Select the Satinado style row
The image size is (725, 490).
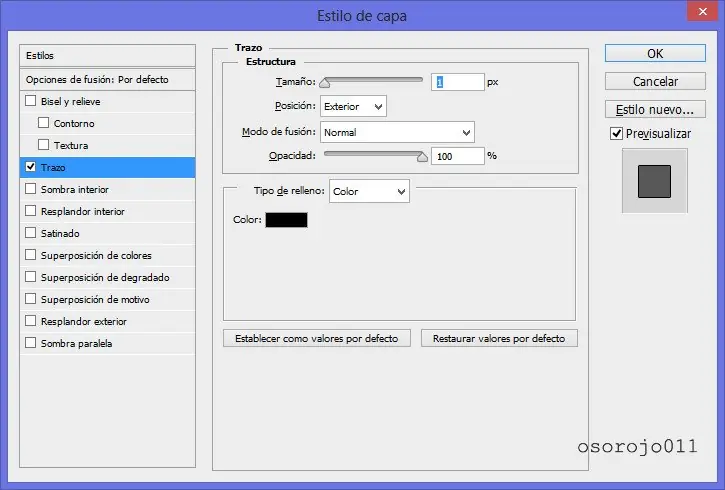(x=107, y=233)
